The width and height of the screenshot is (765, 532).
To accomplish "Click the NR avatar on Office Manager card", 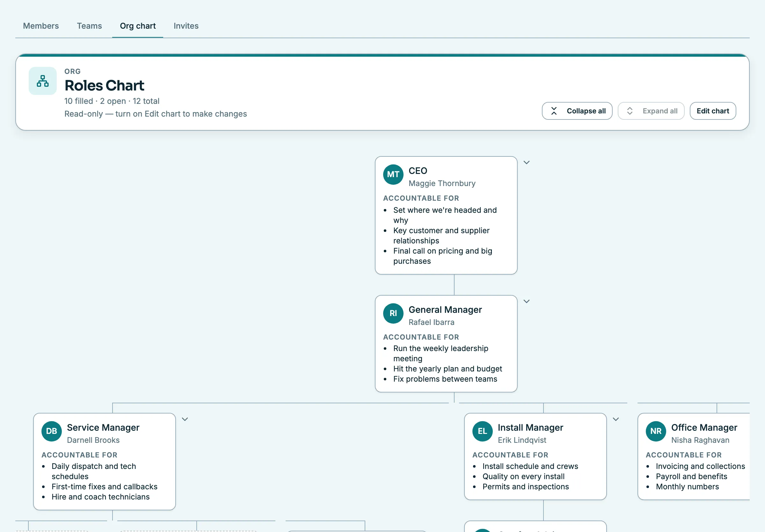I will tap(656, 431).
